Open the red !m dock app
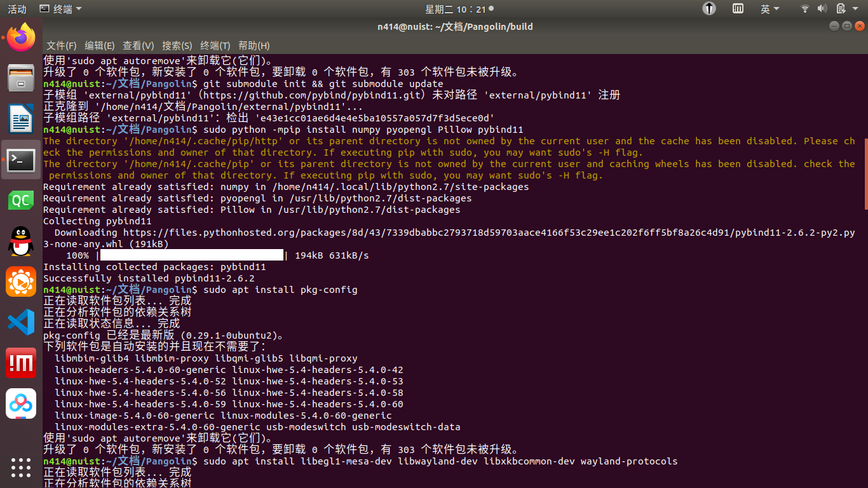This screenshot has width=868, height=488. point(21,363)
